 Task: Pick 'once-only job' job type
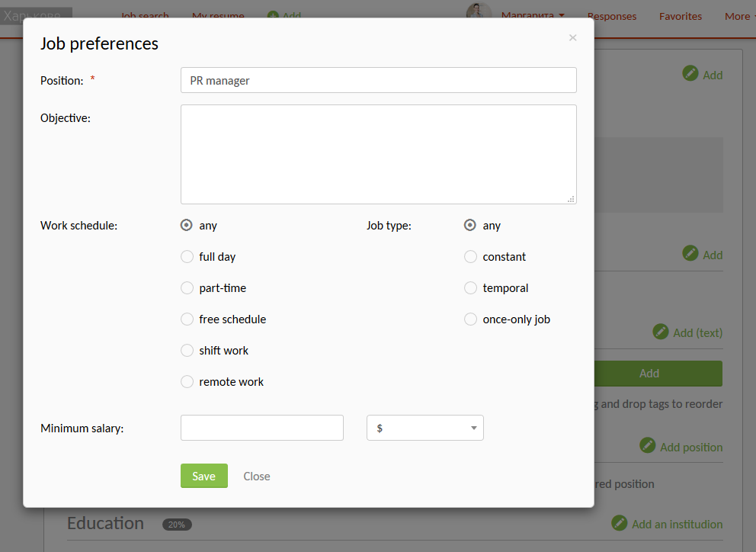(x=470, y=319)
